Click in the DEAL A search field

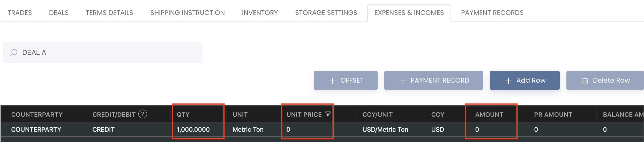point(103,53)
